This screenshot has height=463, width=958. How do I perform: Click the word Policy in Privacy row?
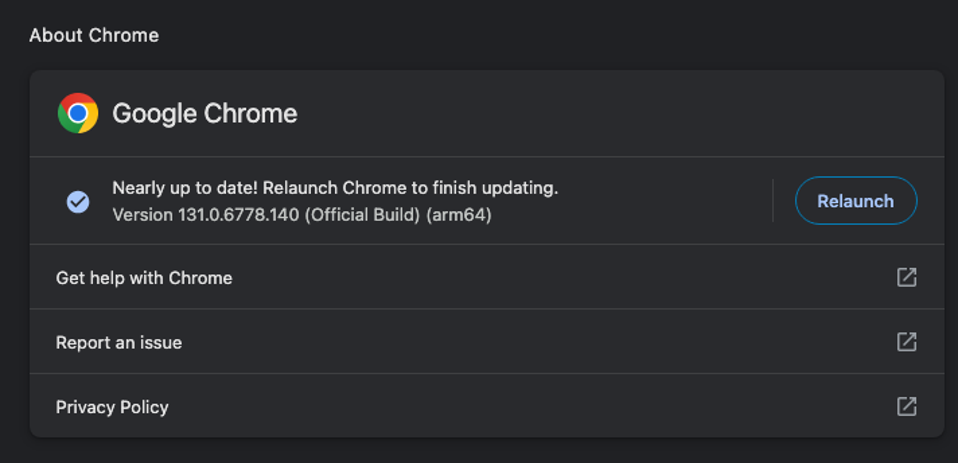[143, 407]
